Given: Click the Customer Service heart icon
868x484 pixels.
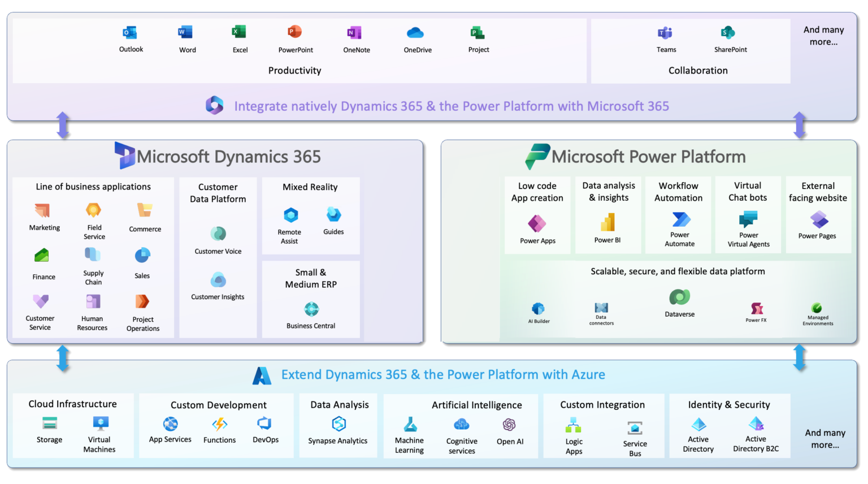Looking at the screenshot, I should [x=41, y=301].
